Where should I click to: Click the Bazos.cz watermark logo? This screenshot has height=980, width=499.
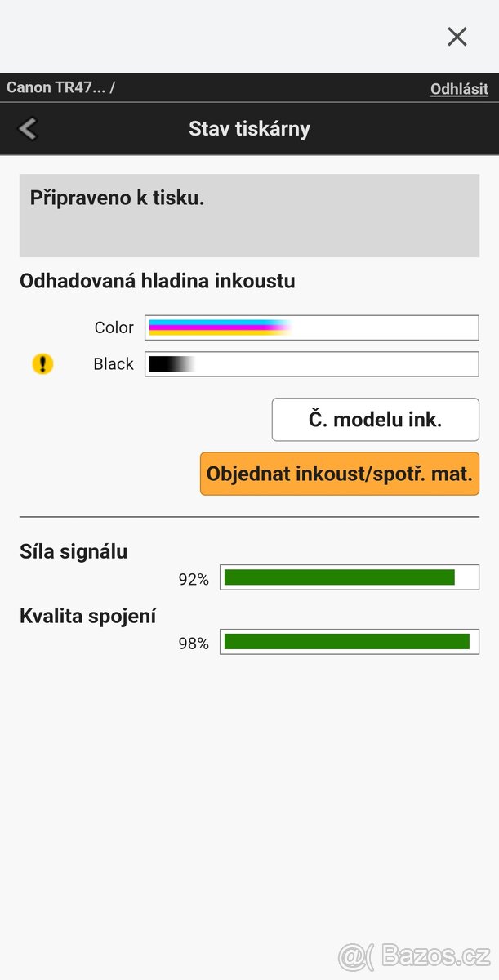[x=415, y=956]
